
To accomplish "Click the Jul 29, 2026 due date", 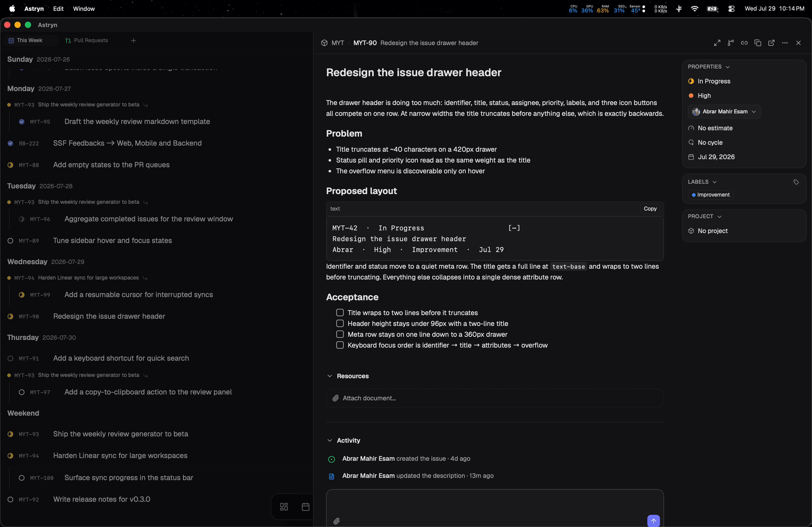I will [x=711, y=157].
